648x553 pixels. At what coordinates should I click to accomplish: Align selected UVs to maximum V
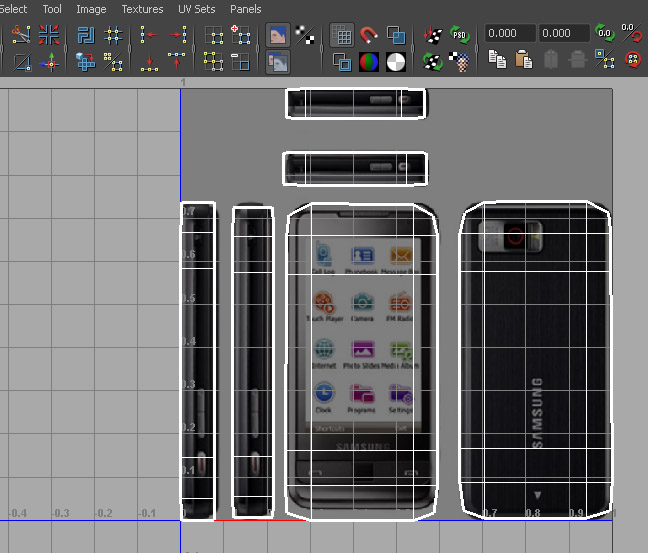click(x=177, y=62)
